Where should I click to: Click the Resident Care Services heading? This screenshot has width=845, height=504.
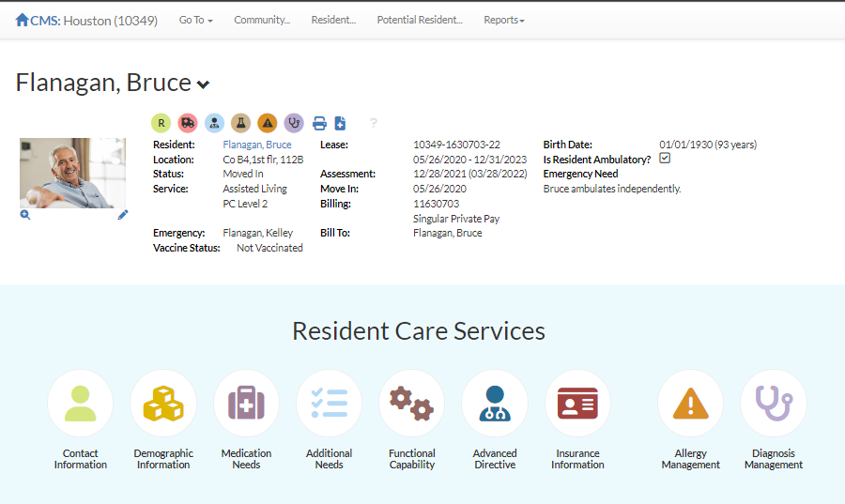point(419,330)
